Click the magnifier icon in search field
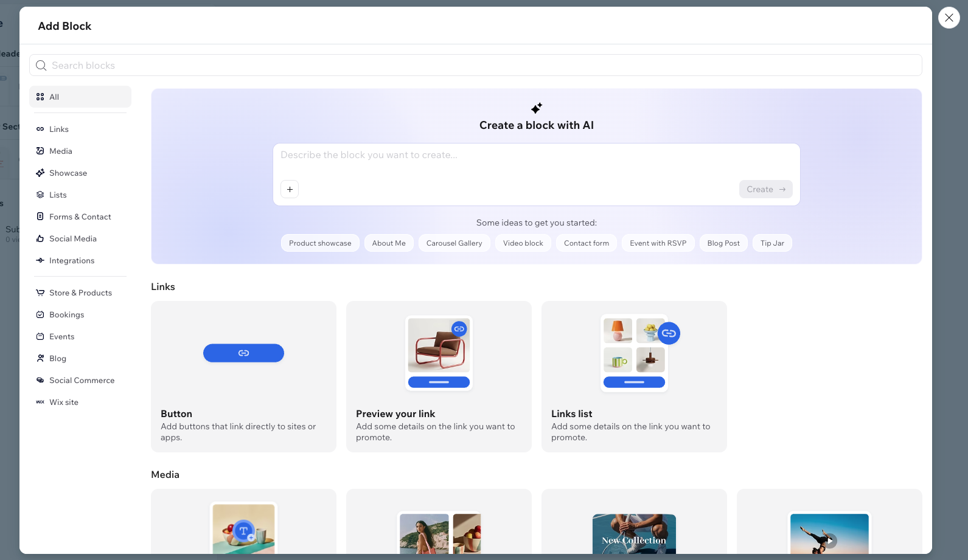The image size is (968, 560). click(x=41, y=65)
